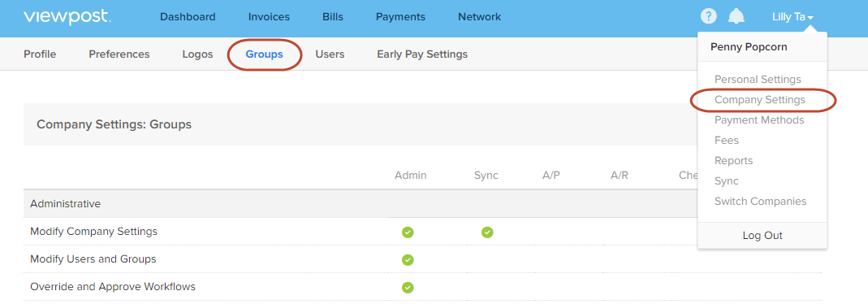The width and height of the screenshot is (868, 304).
Task: Open the Payments menu
Action: coord(401,17)
